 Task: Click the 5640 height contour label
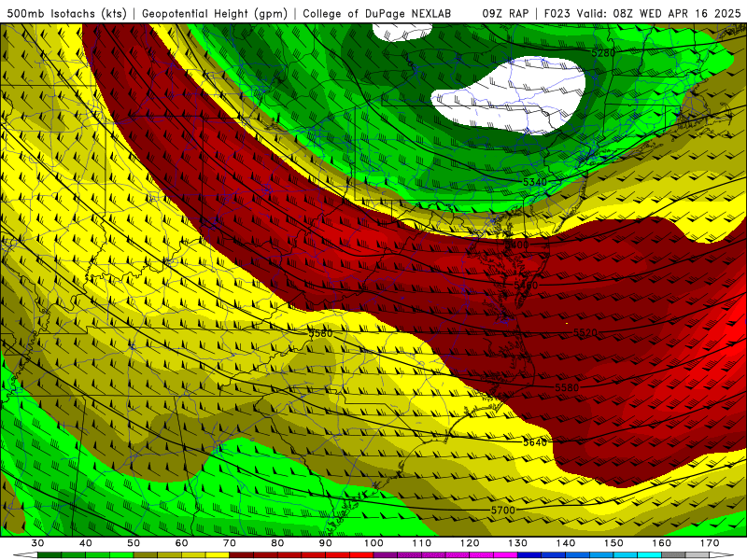point(535,442)
